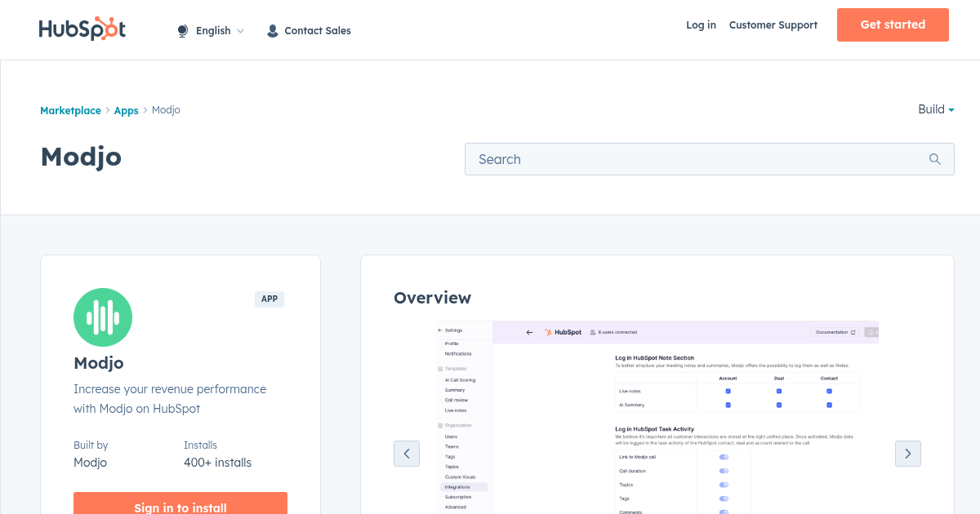Click the globe icon next to English
980x514 pixels.
181,30
